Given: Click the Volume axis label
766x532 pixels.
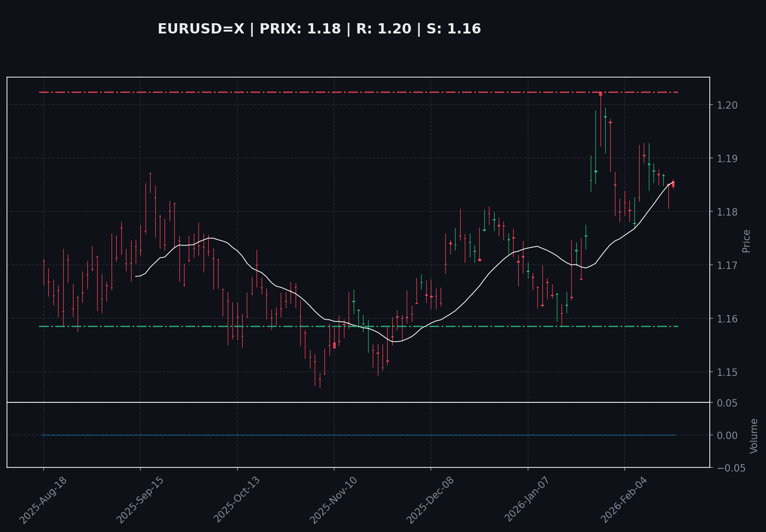Looking at the screenshot, I should pos(754,436).
